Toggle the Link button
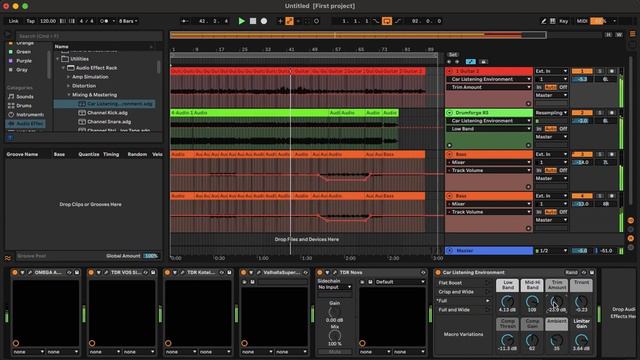This screenshot has height=360, width=640. tap(13, 21)
